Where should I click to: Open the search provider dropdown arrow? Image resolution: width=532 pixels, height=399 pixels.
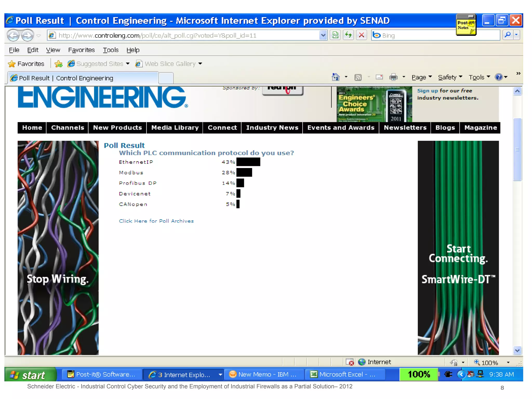pos(516,35)
